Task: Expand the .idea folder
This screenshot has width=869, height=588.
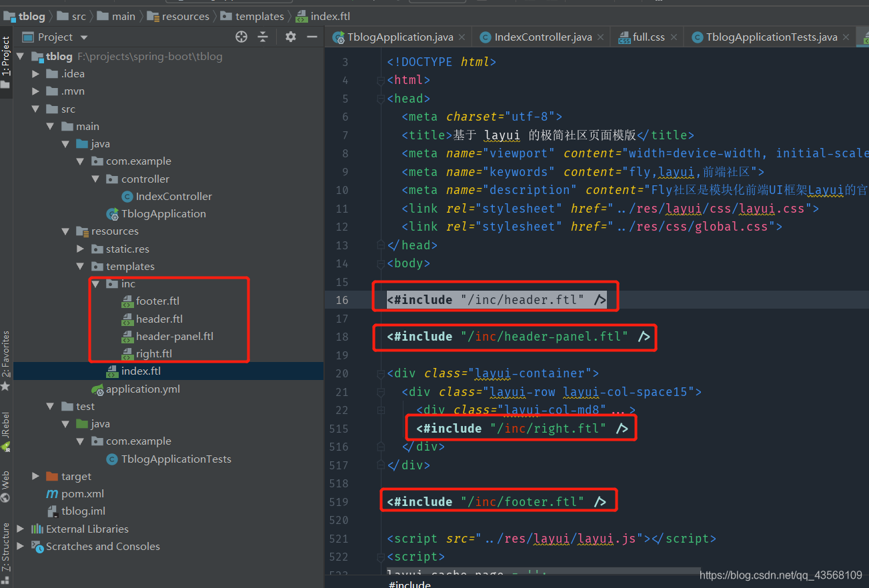Action: (x=35, y=74)
